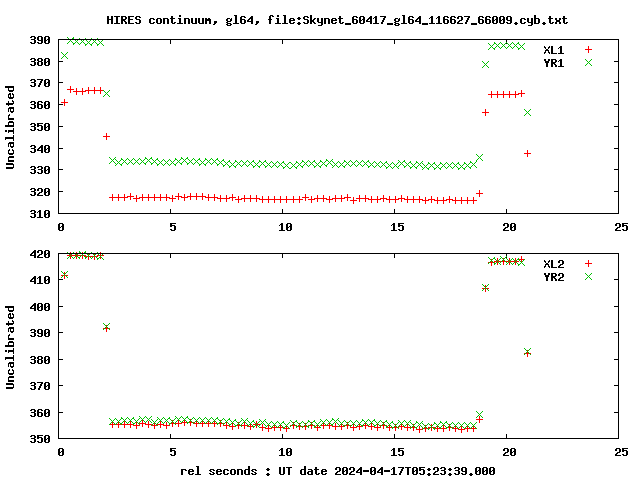The height and width of the screenshot is (480, 640).
Task: Click the 350 tick label on bottom plot
Action: 40,439
